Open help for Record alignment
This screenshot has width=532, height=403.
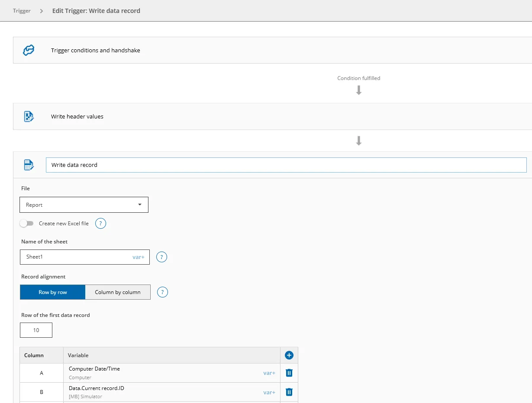point(162,292)
